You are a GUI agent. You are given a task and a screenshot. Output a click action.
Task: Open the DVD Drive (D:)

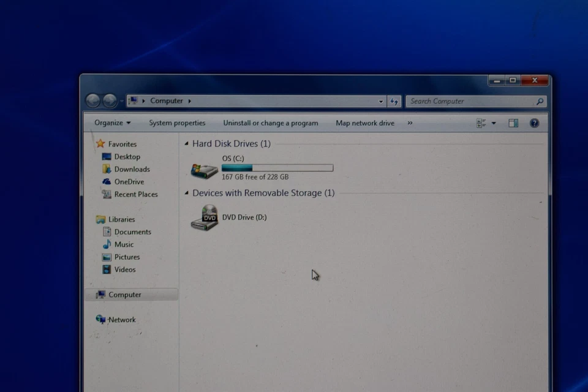pyautogui.click(x=244, y=217)
